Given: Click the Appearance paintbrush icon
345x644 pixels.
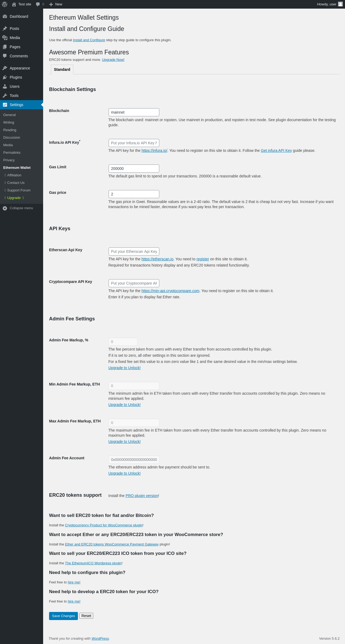Looking at the screenshot, I should point(5,68).
